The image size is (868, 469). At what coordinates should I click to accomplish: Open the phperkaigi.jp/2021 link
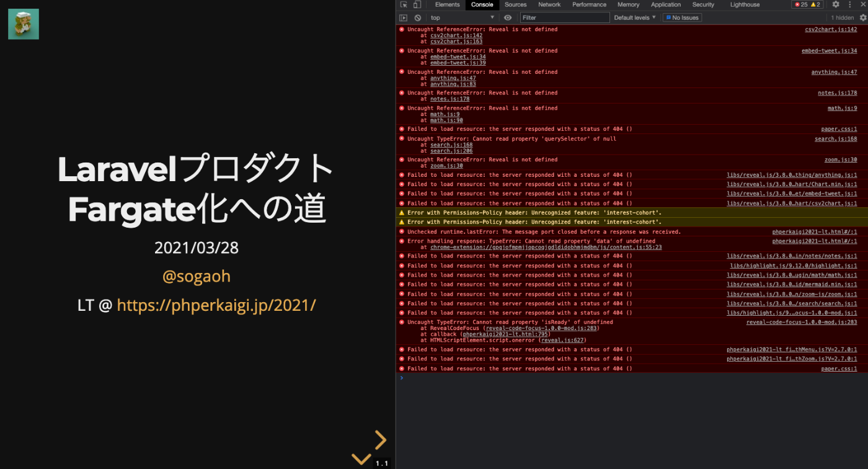216,305
